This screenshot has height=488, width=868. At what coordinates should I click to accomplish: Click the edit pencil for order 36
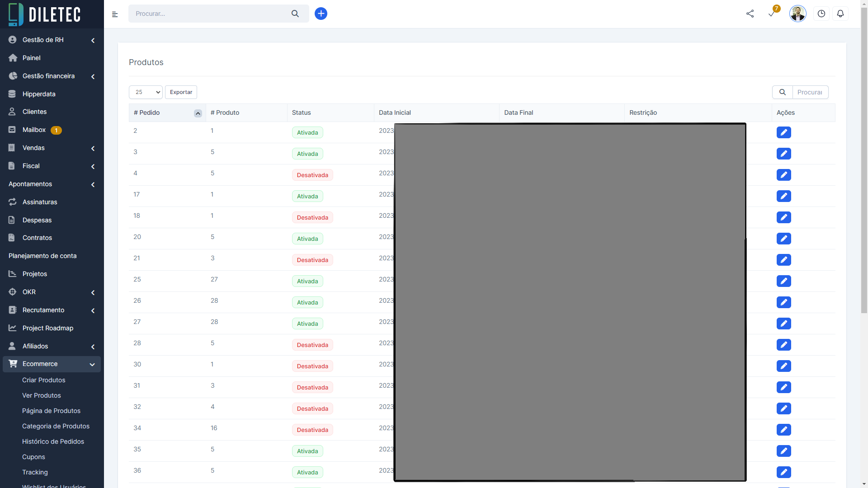pos(783,472)
